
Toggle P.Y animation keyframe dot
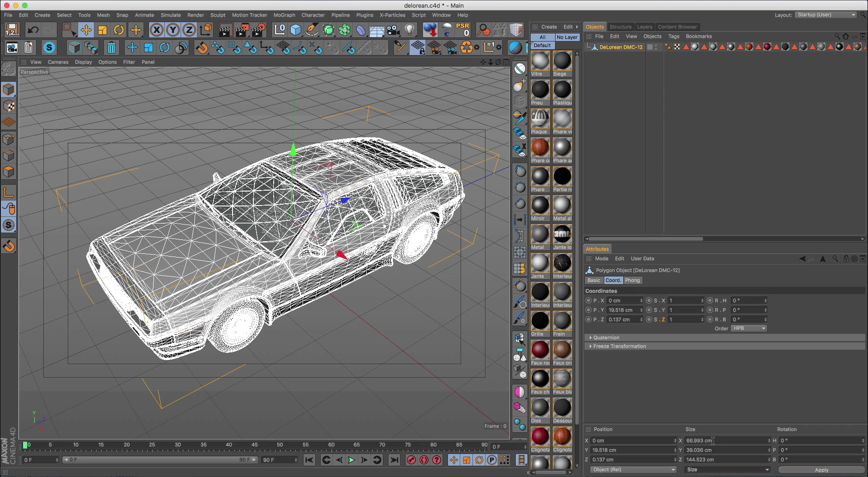pyautogui.click(x=588, y=310)
